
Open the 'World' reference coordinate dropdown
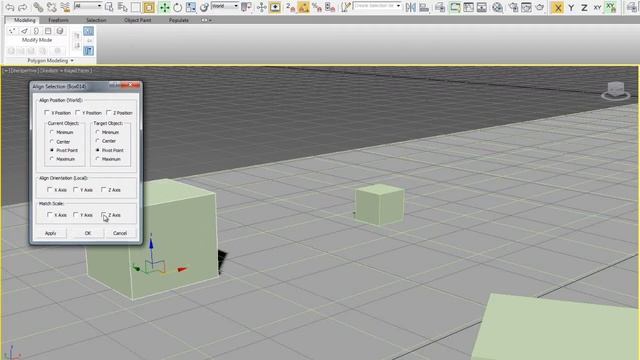click(225, 6)
